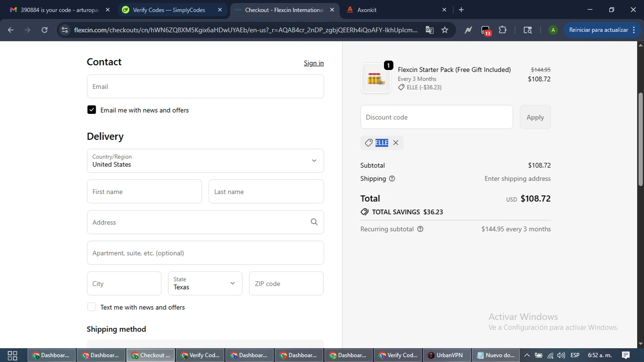This screenshot has height=362, width=644.
Task: Close the Verify Codes SimplyCodes tab
Action: point(220,10)
